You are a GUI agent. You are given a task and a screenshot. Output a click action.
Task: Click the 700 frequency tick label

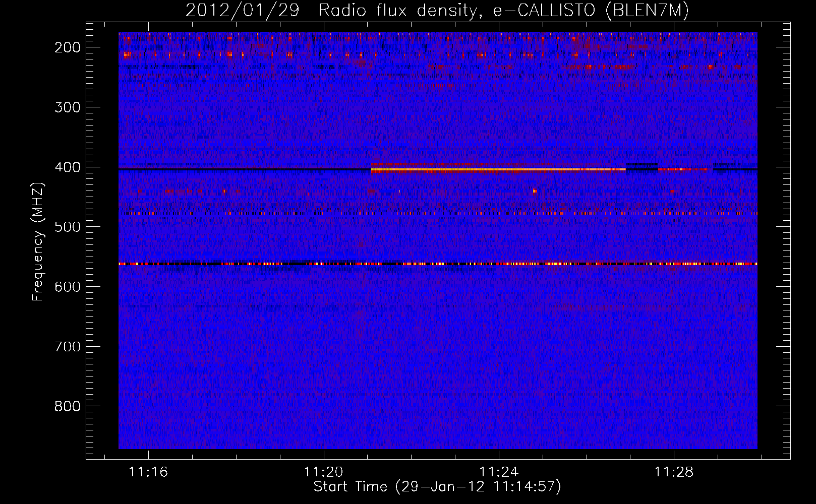click(x=68, y=347)
